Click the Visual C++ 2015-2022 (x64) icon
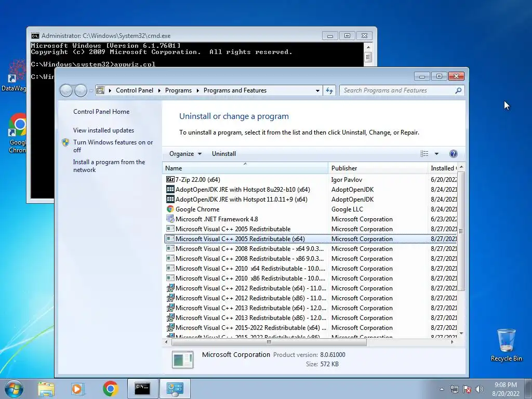 pos(170,327)
